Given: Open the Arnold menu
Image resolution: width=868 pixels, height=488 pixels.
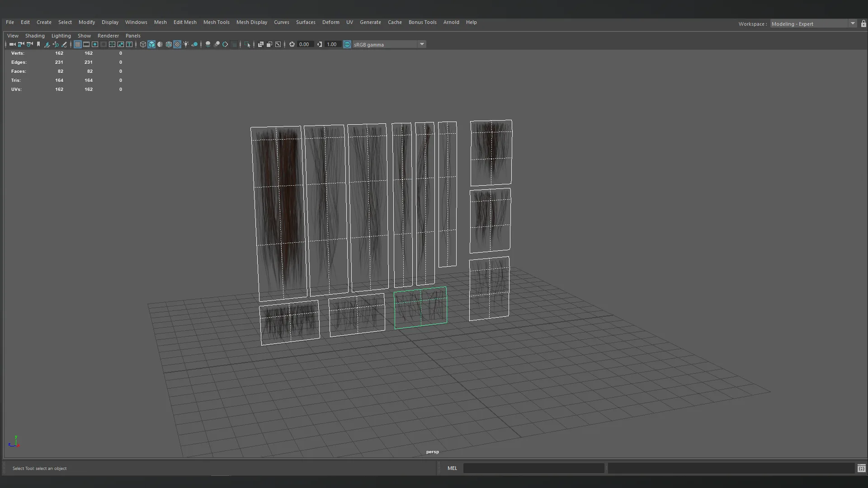Looking at the screenshot, I should click(451, 22).
